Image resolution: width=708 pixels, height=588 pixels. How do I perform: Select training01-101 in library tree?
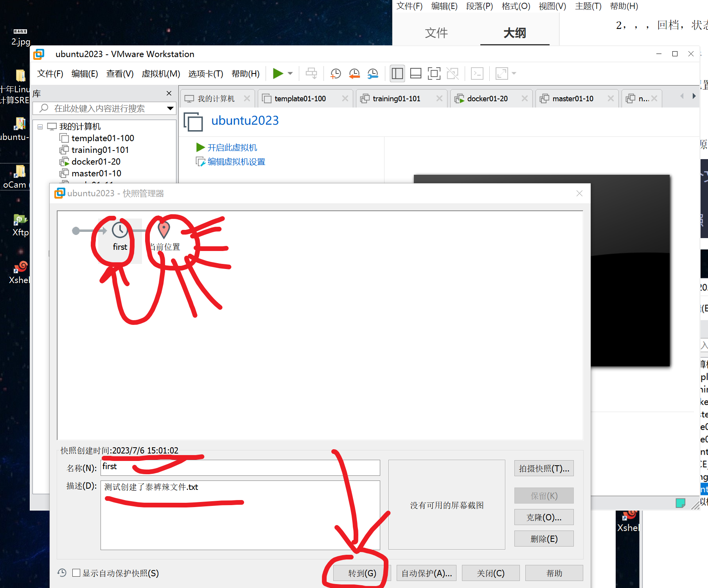[100, 150]
